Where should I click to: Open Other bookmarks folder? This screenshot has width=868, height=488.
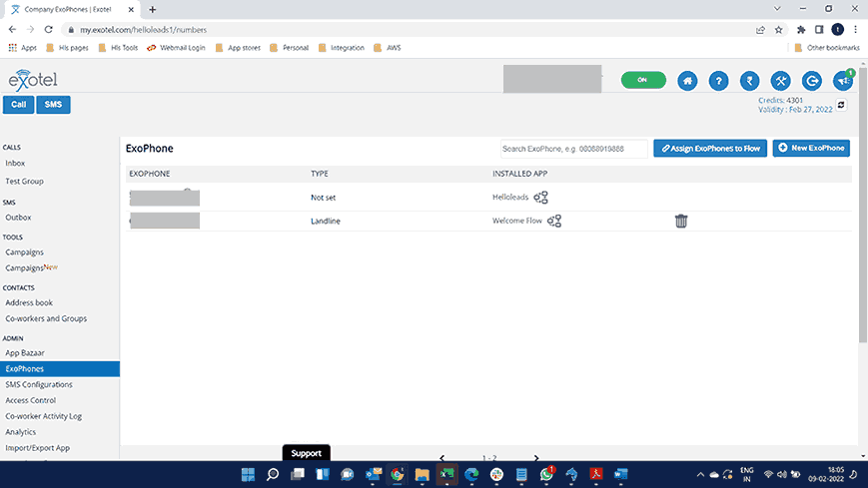click(827, 48)
